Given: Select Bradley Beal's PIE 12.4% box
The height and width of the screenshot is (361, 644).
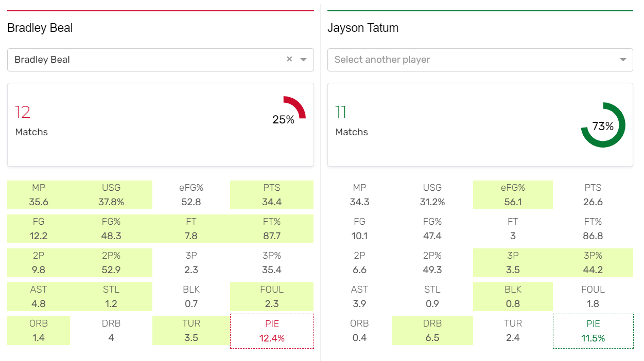Looking at the screenshot, I should click(272, 331).
